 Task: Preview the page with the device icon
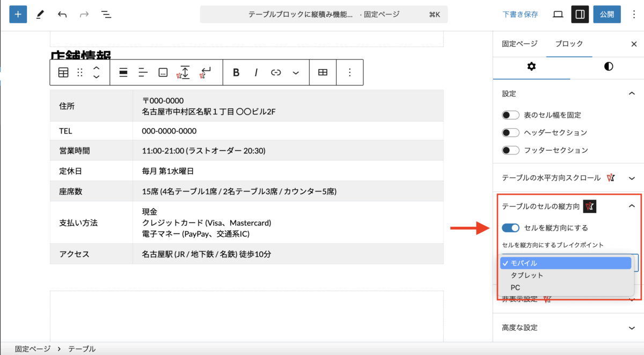tap(558, 14)
